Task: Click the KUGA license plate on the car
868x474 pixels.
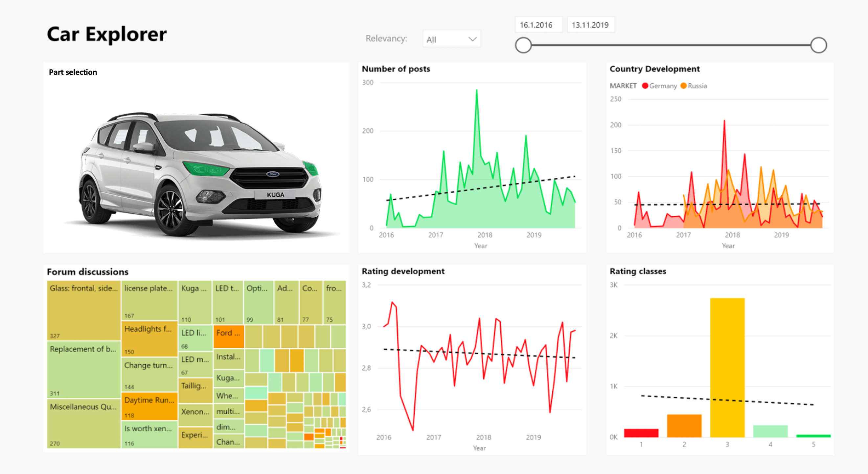Action: pos(275,195)
